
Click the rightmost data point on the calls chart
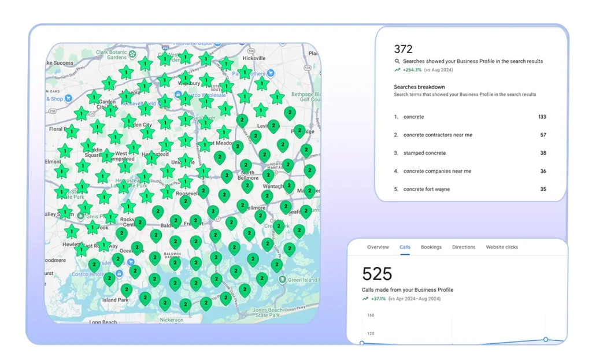(x=545, y=340)
